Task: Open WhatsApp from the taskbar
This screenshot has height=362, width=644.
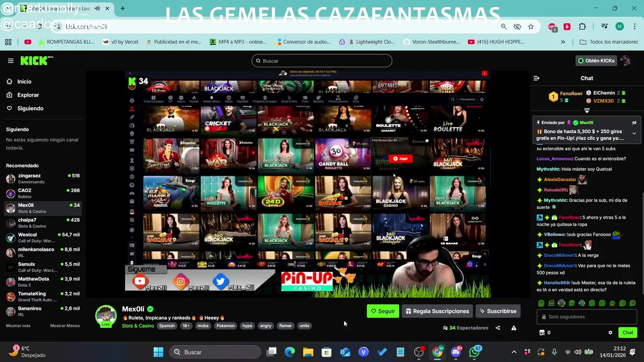Action: click(x=474, y=352)
